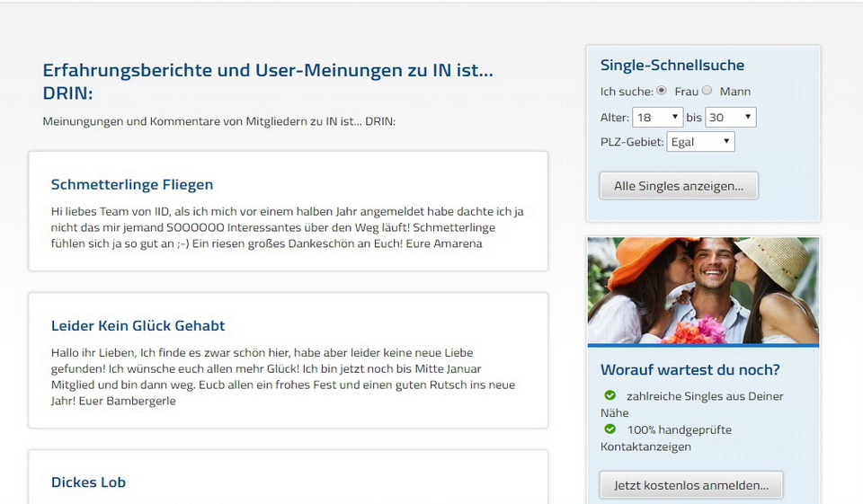The height and width of the screenshot is (504, 863).
Task: Click the photo of the man being kissed
Action: pos(703,290)
